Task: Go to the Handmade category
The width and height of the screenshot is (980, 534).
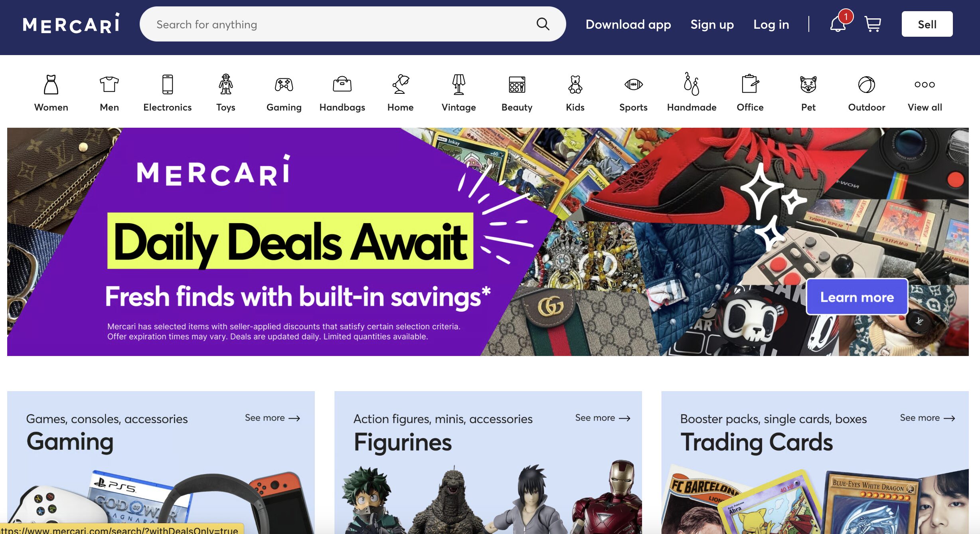Action: 692,93
